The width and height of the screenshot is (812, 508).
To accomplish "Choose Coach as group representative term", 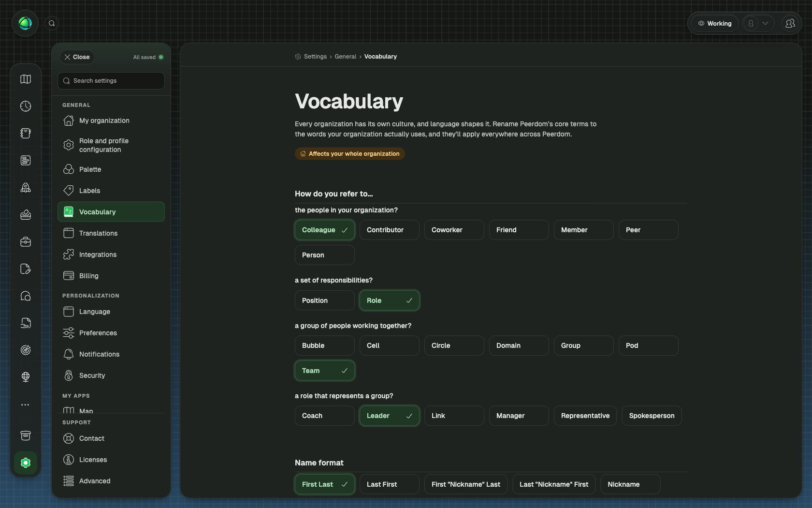I will coord(325,416).
